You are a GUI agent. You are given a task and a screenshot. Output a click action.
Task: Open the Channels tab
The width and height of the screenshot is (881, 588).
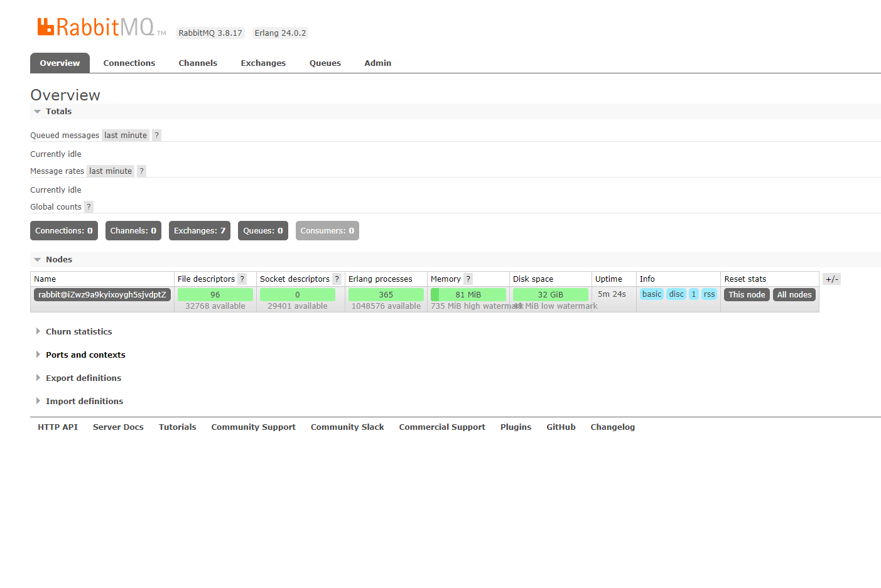198,63
